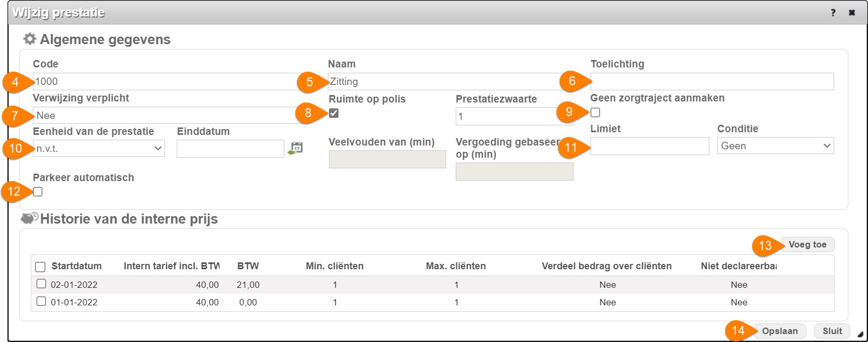
Task: Open the Eenheid van de prestatie dropdown
Action: 99,148
